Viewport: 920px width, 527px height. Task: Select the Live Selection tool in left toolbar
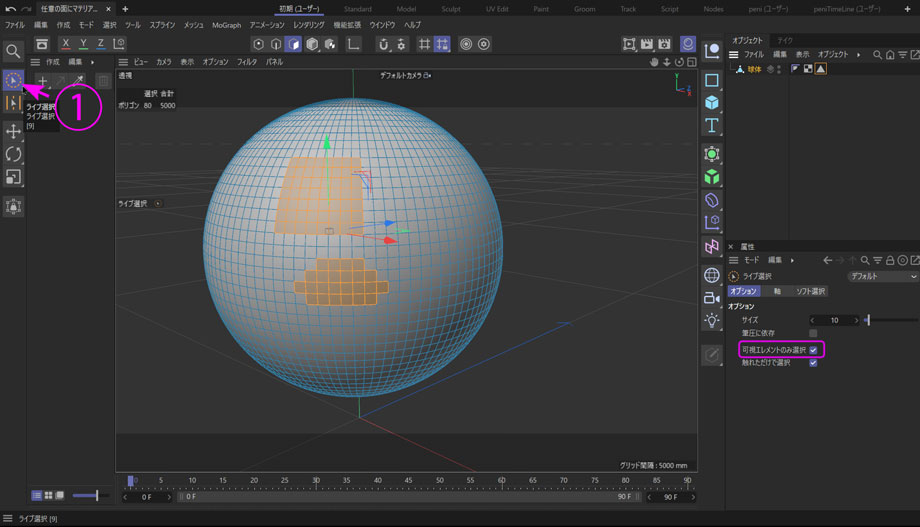click(x=13, y=79)
